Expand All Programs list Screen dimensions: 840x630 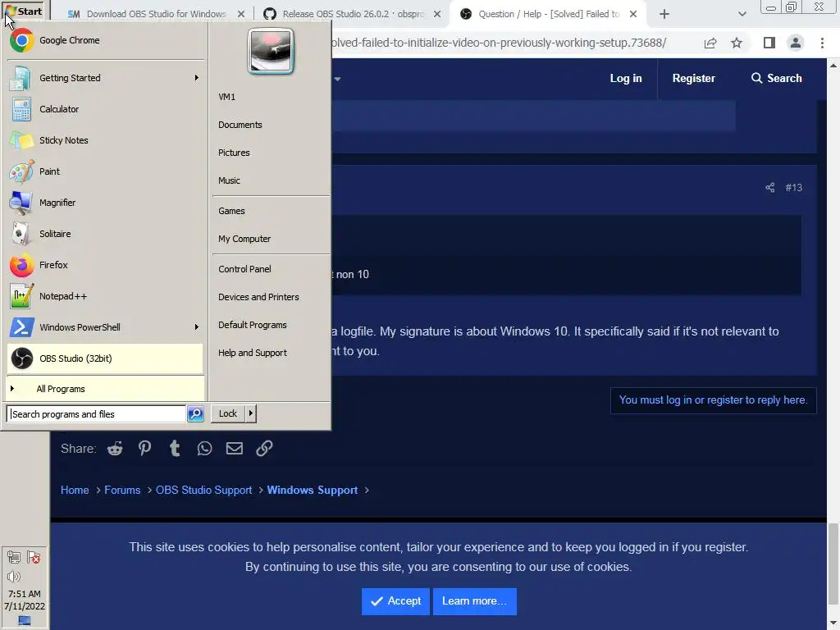pyautogui.click(x=105, y=389)
